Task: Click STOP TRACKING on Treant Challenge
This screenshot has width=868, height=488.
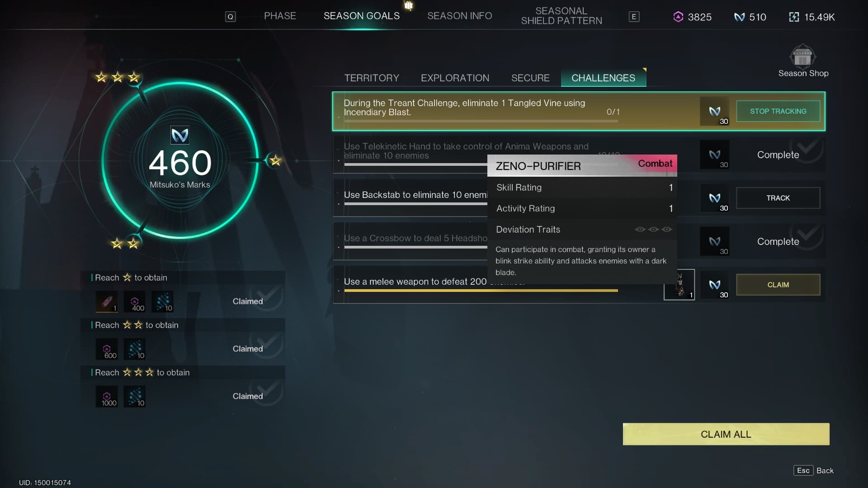Action: coord(778,112)
